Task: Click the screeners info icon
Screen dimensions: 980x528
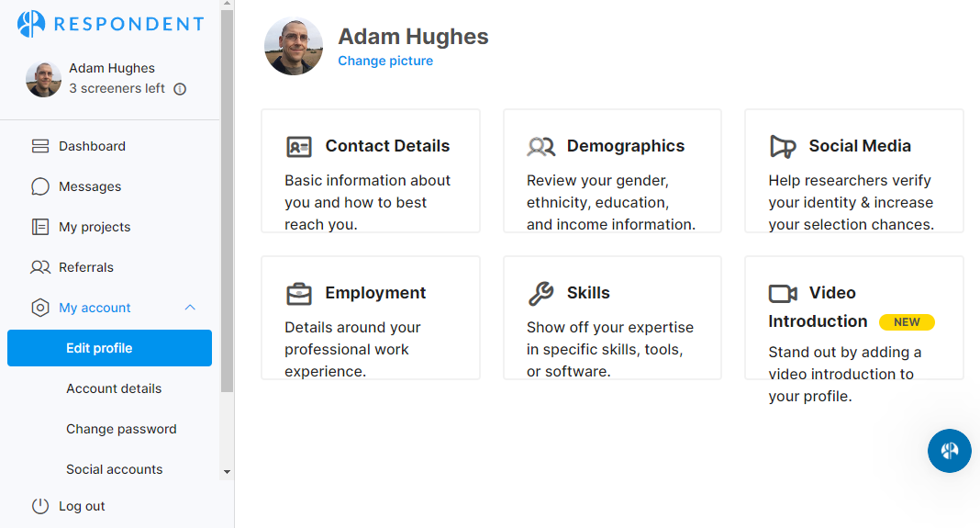Action: click(180, 89)
